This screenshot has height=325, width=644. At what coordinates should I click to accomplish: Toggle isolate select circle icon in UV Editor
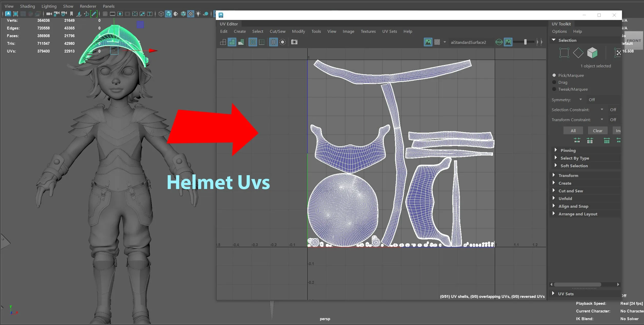(283, 42)
